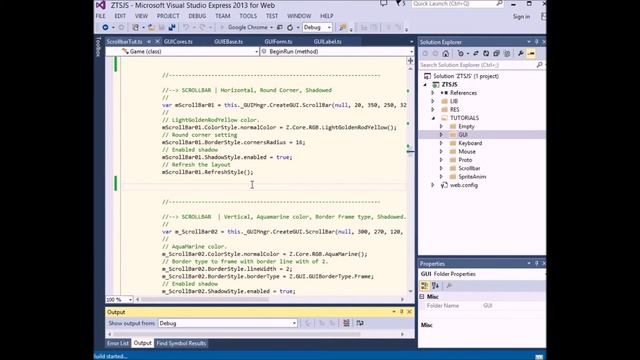The width and height of the screenshot is (640, 360).
Task: Click Solution Explorer Collapse All icon
Action: [x=496, y=53]
